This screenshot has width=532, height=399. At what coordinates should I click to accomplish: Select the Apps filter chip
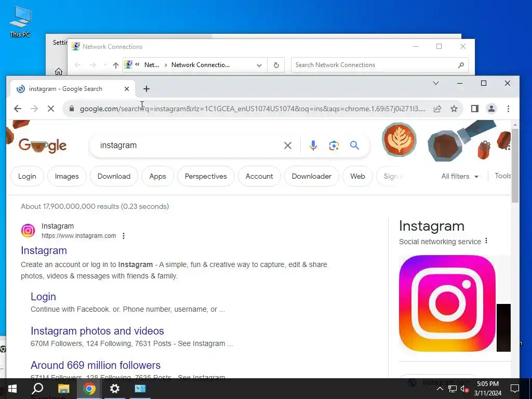tap(157, 177)
